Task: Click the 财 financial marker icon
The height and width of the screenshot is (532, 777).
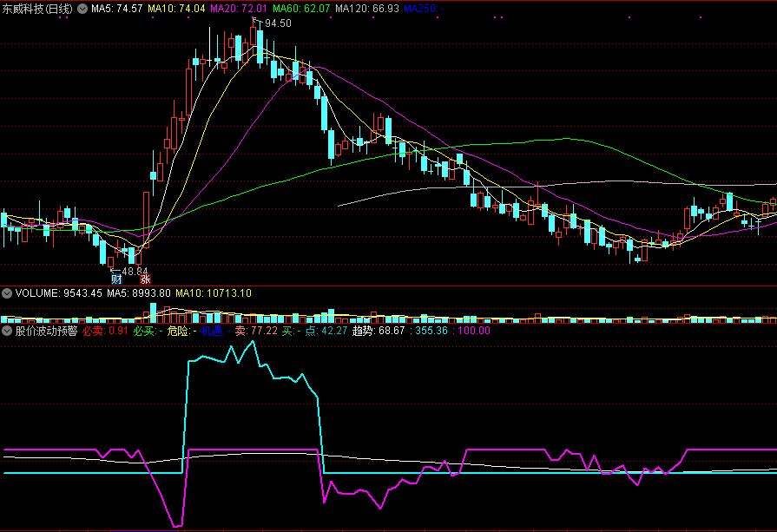Action: coord(116,279)
